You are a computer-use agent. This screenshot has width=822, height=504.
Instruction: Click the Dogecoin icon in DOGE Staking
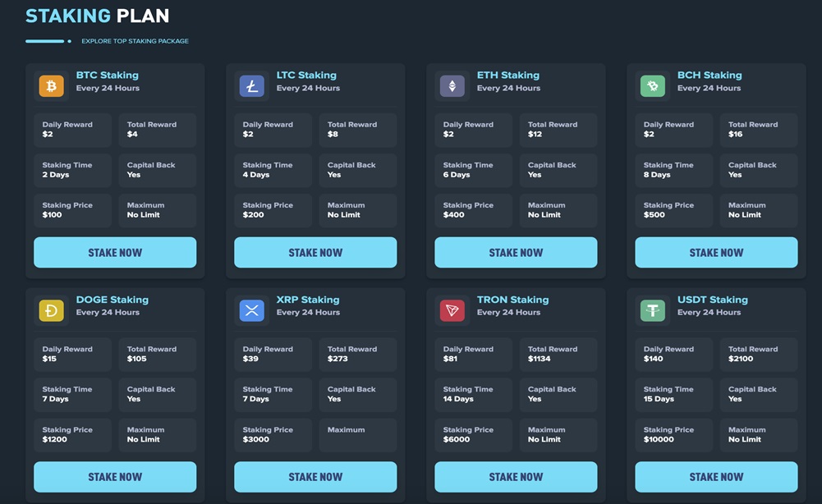pos(51,310)
